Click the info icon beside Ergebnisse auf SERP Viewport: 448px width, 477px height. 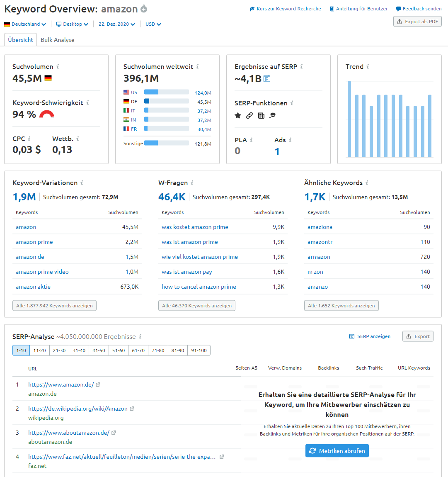click(301, 66)
